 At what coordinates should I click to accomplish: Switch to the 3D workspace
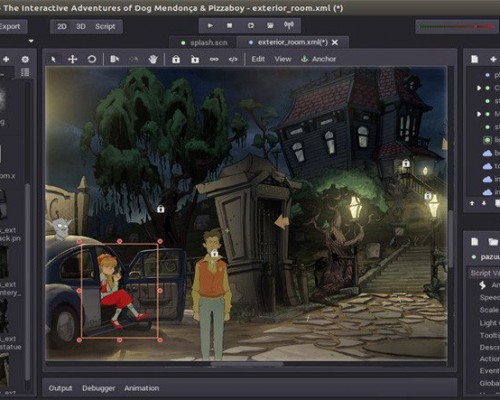click(x=81, y=26)
